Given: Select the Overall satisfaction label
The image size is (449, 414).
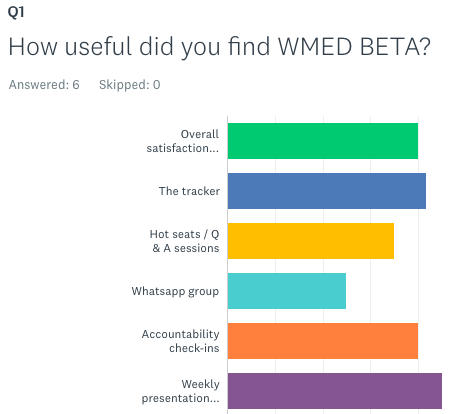Looking at the screenshot, I should click(x=183, y=141).
